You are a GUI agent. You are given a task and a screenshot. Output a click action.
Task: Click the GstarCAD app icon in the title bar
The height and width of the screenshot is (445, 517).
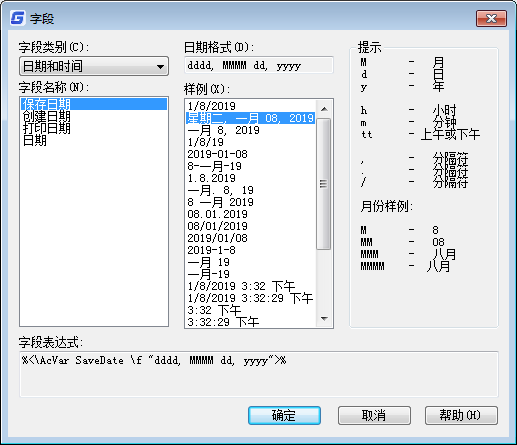18,18
